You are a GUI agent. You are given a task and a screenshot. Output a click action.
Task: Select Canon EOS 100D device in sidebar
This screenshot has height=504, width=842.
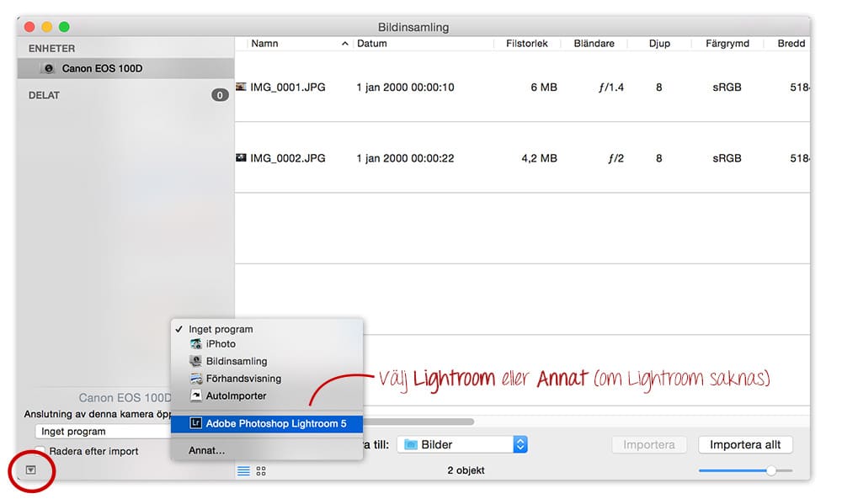pyautogui.click(x=125, y=69)
